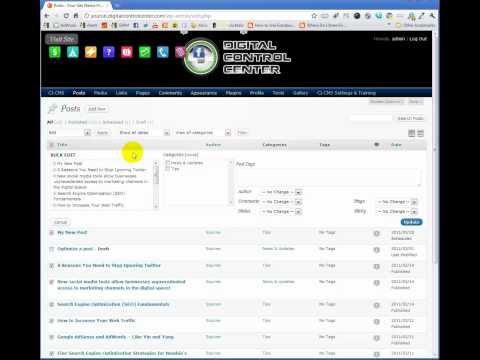Click comment bubble for Increase Your Web Traffic row
The width and height of the screenshot is (480, 360).
tap(377, 322)
